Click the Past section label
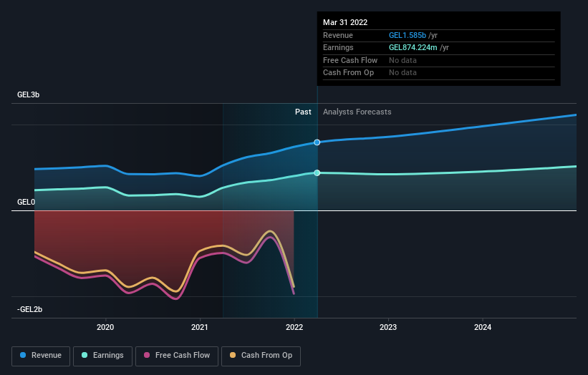Image resolution: width=588 pixels, height=375 pixels. click(x=303, y=112)
